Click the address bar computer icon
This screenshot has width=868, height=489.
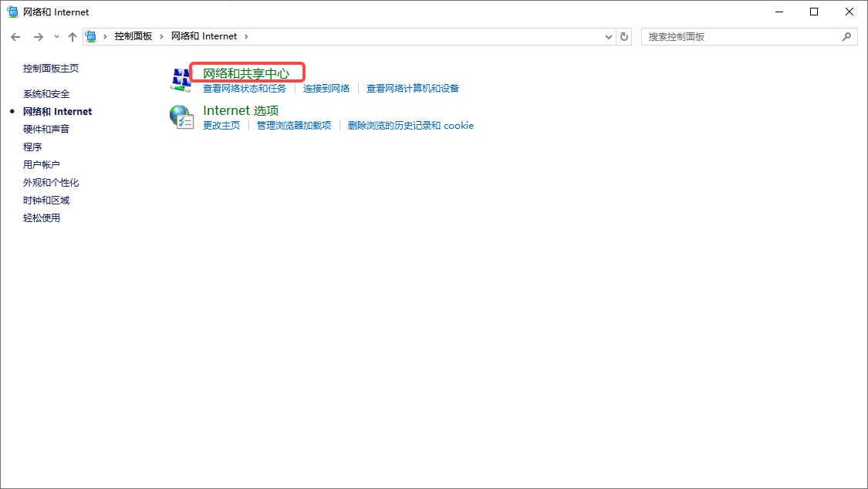click(92, 36)
